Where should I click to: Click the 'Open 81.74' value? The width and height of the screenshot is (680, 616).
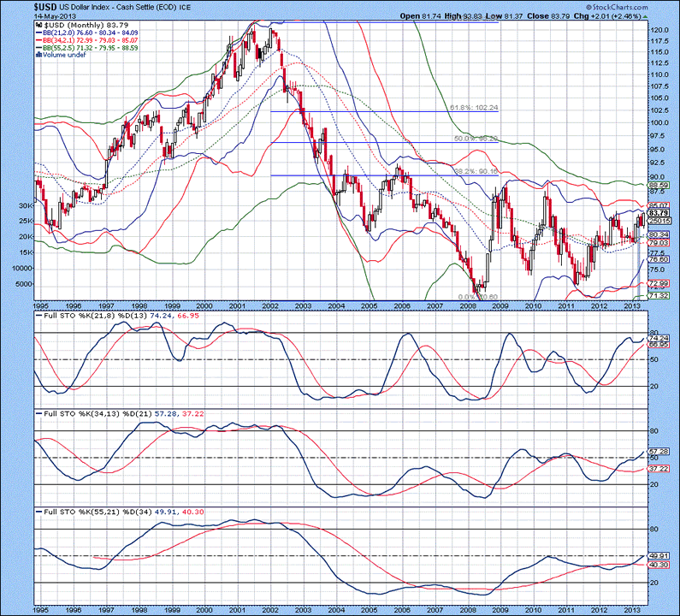pos(420,16)
